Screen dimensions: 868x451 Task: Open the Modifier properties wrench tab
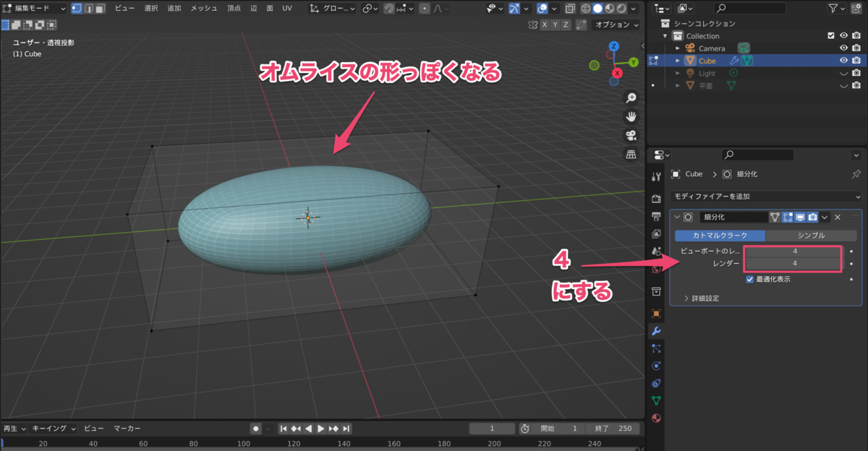tap(657, 331)
